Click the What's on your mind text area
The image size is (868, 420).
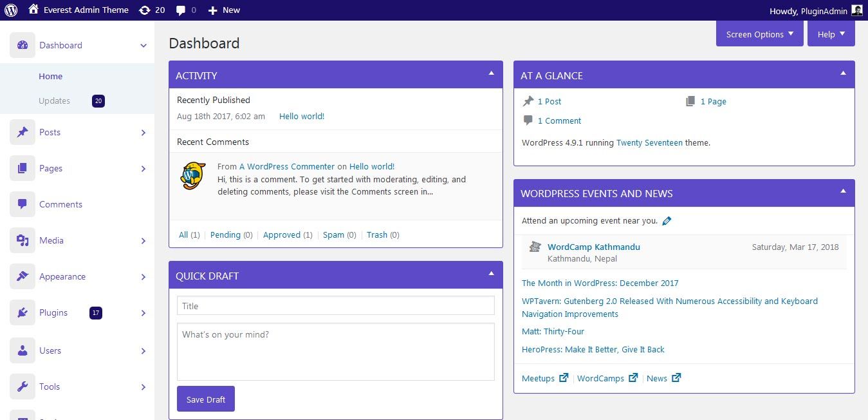tap(336, 352)
